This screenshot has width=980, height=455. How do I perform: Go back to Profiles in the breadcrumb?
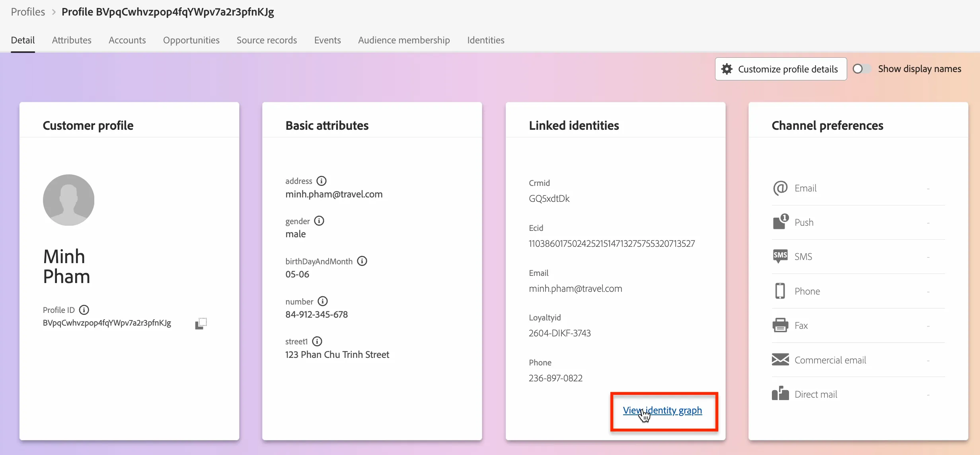coord(28,12)
